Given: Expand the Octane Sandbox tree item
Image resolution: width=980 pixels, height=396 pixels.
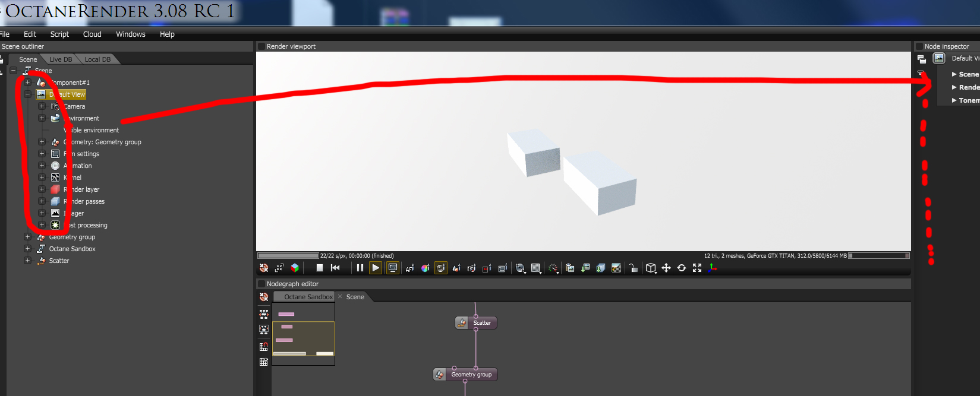Looking at the screenshot, I should point(27,249).
